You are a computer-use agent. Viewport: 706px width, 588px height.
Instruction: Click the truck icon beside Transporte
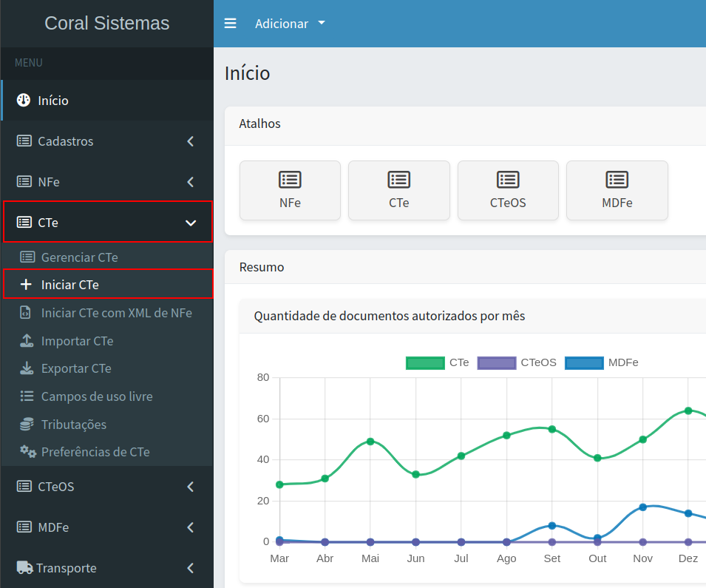tap(24, 568)
